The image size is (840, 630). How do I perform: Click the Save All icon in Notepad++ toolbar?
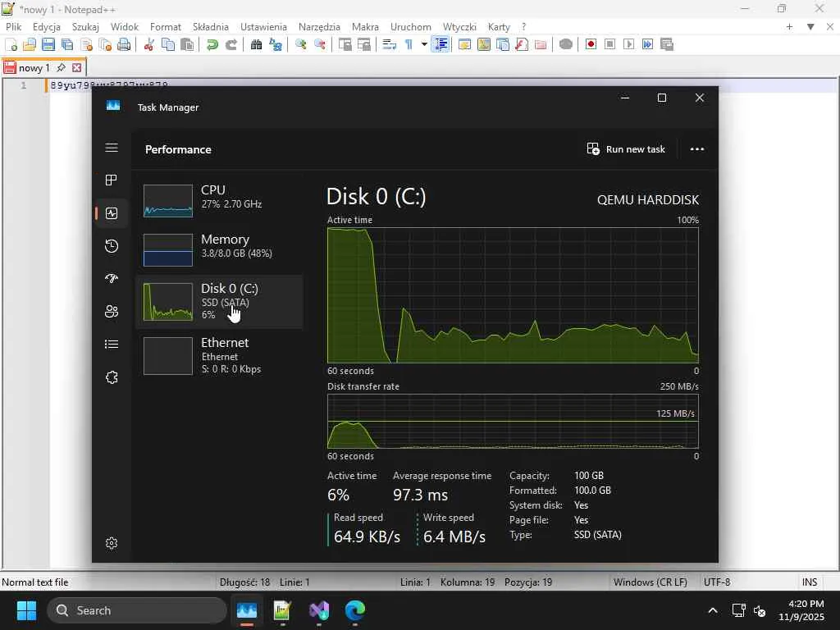click(x=67, y=44)
